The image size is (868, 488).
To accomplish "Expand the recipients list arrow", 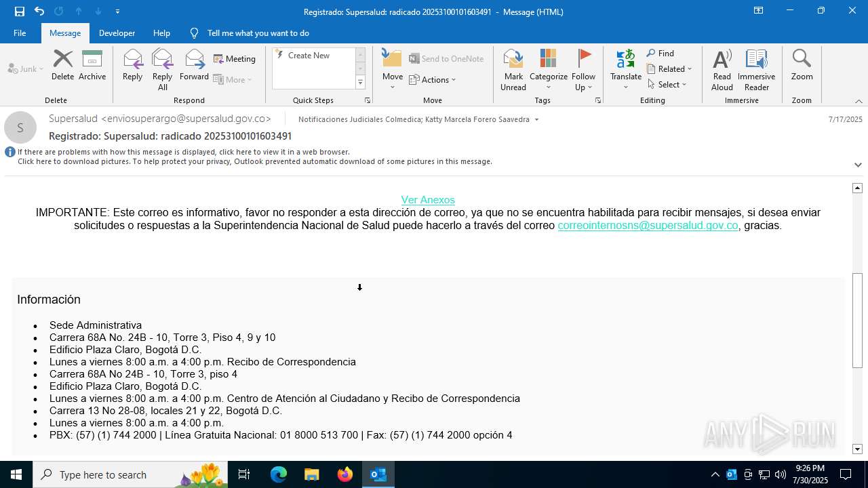I will [x=536, y=120].
